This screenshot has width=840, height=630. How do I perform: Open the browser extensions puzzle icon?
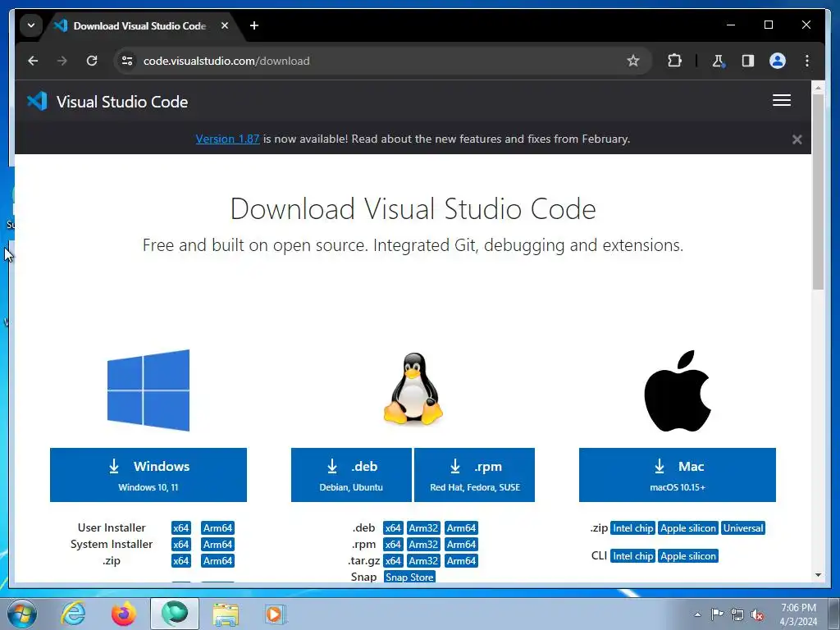pos(674,61)
